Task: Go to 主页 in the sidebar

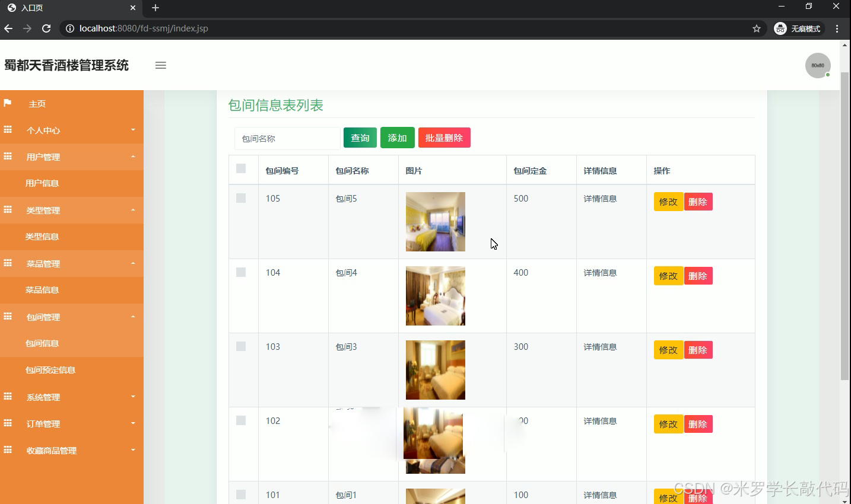Action: click(37, 104)
